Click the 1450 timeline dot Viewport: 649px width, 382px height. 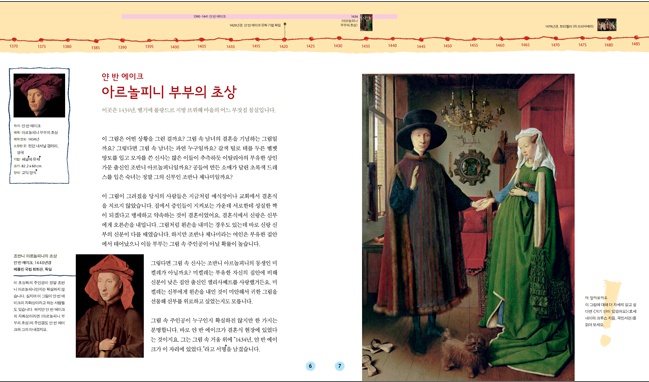447,39
